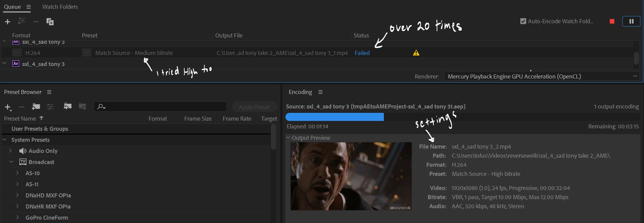Screen dimensions: 644x223
Task: Select the Preset Browser tab
Action: (x=23, y=92)
